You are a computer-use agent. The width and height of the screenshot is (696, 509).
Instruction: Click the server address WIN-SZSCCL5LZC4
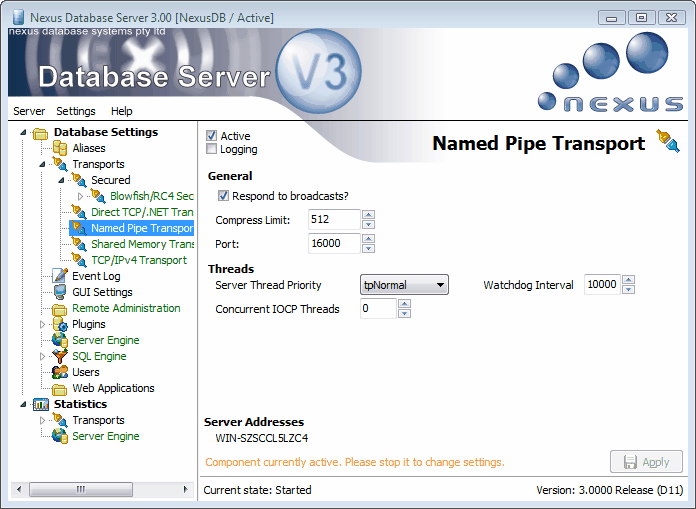[x=261, y=438]
